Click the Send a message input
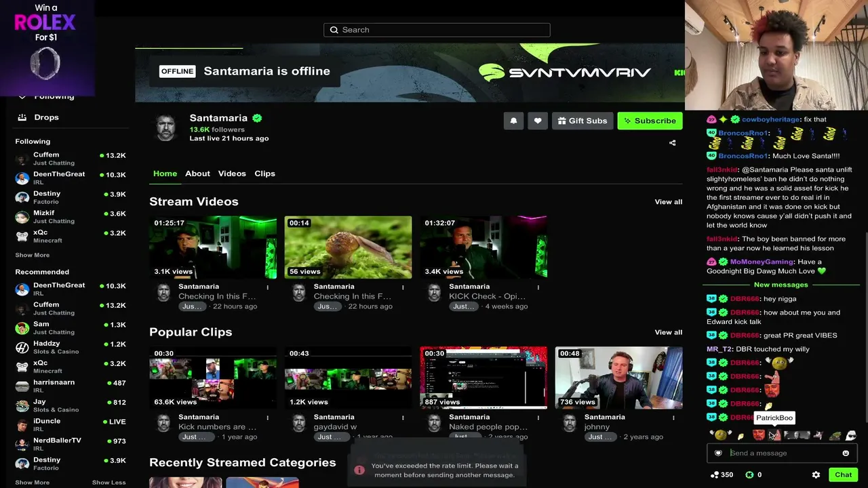 tap(781, 453)
